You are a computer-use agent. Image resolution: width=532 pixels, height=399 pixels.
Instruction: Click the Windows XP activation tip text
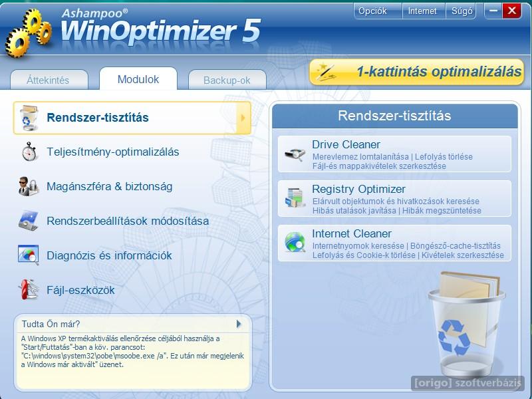tap(132, 352)
